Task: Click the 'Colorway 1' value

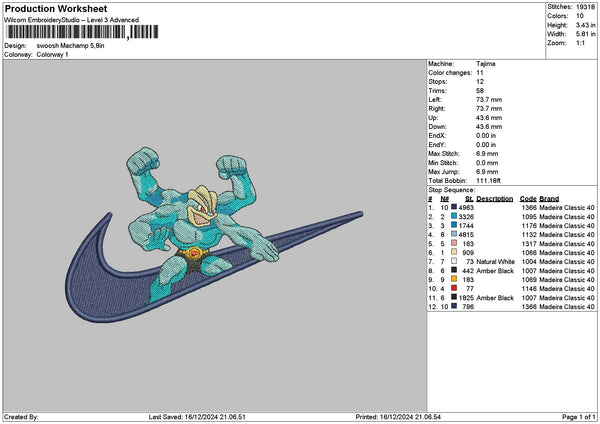Action: 52,55
